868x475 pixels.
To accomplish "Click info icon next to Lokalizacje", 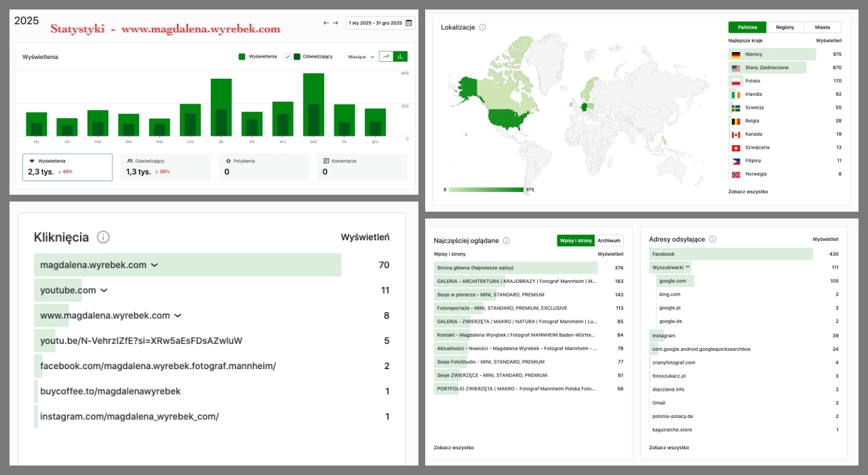I will point(482,28).
